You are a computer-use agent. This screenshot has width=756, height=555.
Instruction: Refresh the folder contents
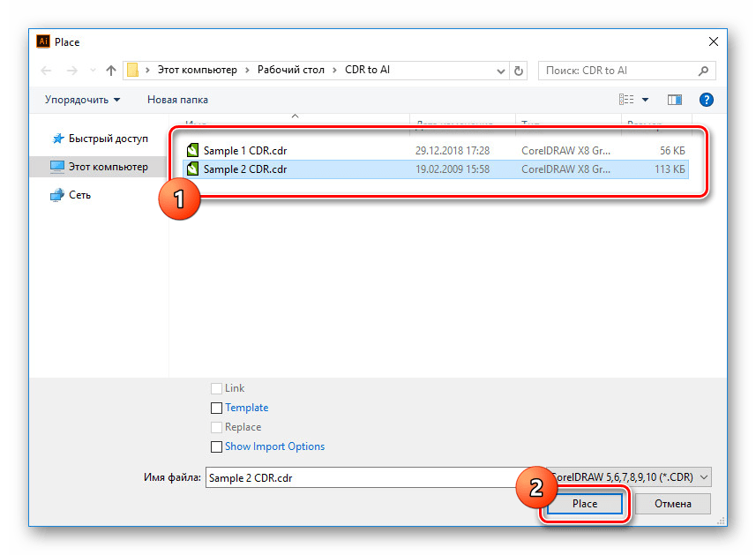click(519, 71)
